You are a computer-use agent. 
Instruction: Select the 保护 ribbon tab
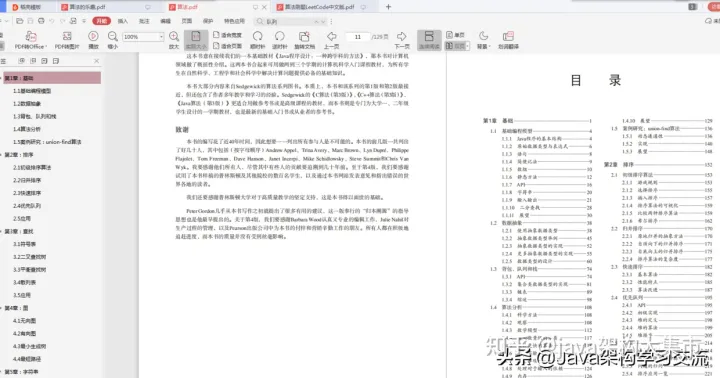[208, 21]
